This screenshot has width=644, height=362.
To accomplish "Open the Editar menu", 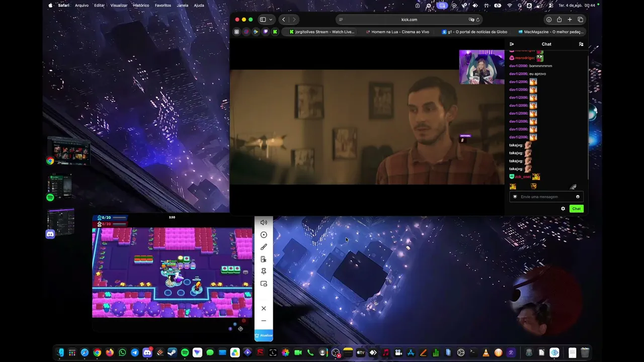I will point(99,6).
